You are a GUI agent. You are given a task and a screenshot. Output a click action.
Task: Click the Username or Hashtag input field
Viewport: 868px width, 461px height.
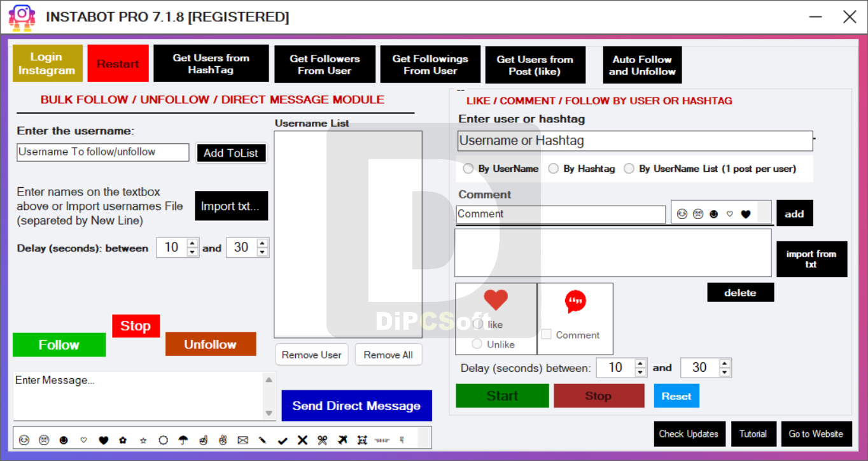pos(635,141)
